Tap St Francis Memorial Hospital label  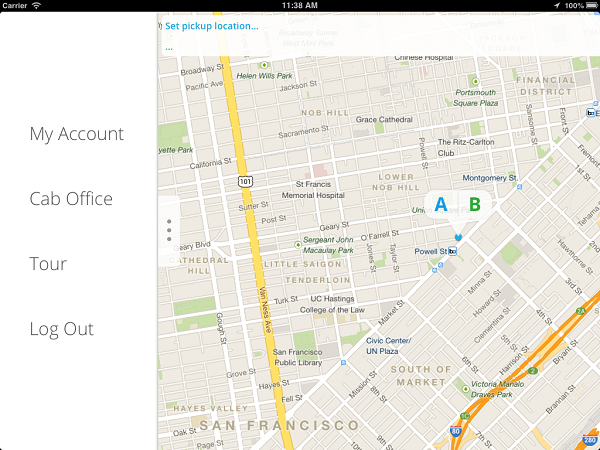(x=313, y=190)
